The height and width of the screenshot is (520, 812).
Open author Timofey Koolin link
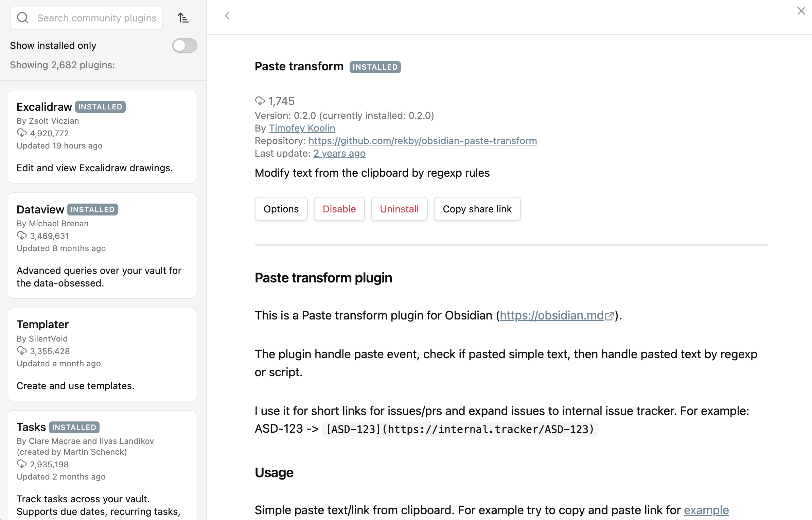click(x=302, y=128)
